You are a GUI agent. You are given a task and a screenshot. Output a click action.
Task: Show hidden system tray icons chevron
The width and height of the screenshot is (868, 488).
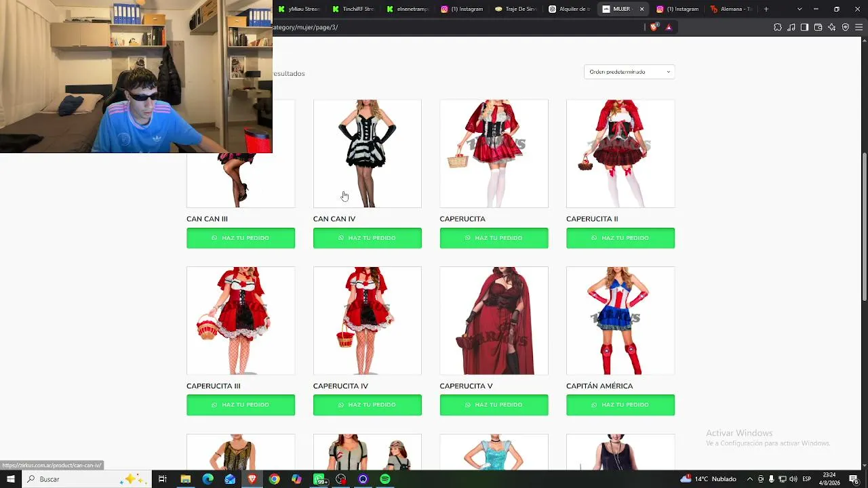(x=749, y=479)
